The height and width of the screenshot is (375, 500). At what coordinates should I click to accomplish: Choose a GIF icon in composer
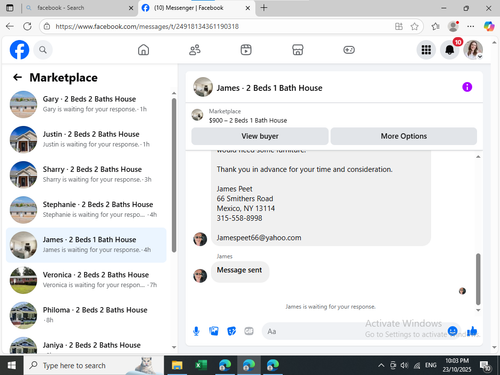click(x=249, y=331)
